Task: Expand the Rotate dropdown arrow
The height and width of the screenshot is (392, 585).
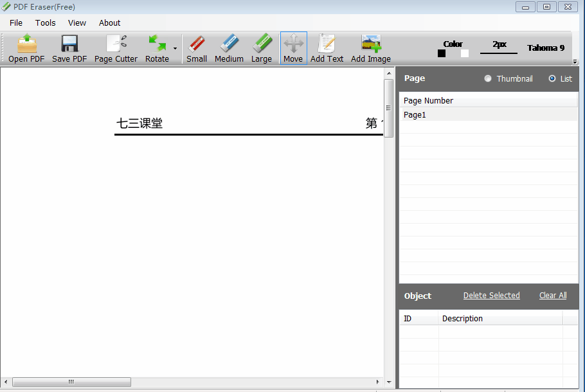Action: coord(175,48)
